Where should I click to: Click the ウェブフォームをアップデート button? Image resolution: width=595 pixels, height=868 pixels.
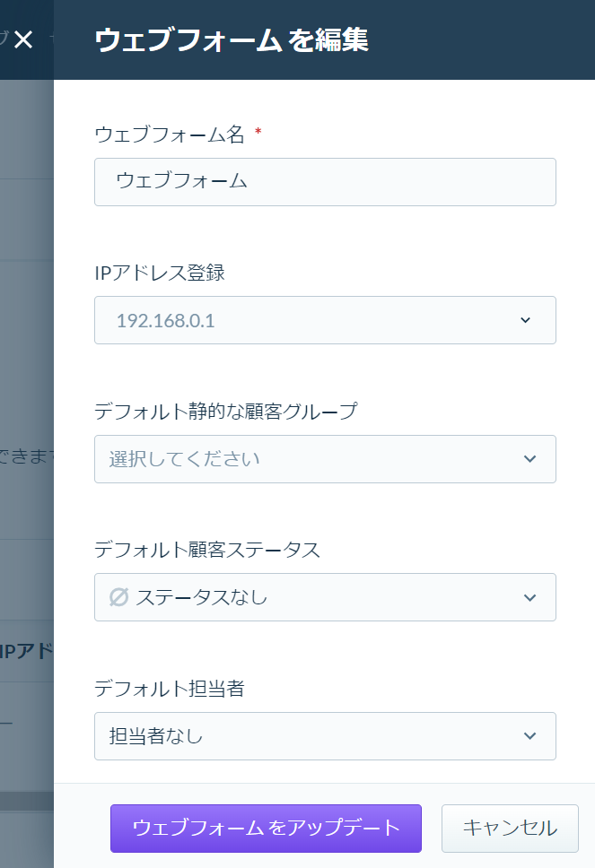point(266,829)
